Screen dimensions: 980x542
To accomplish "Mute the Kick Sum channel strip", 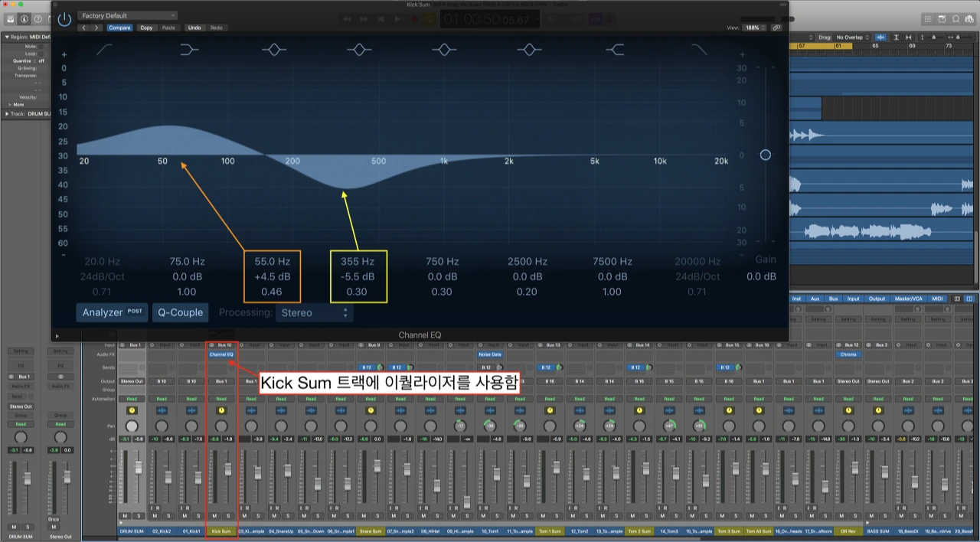I will (x=215, y=515).
